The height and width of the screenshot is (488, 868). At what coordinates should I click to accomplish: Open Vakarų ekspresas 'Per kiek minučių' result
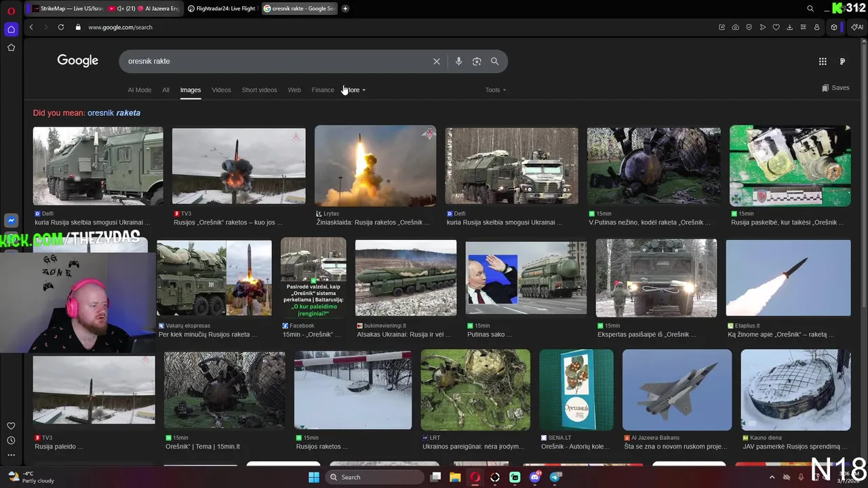(208, 334)
